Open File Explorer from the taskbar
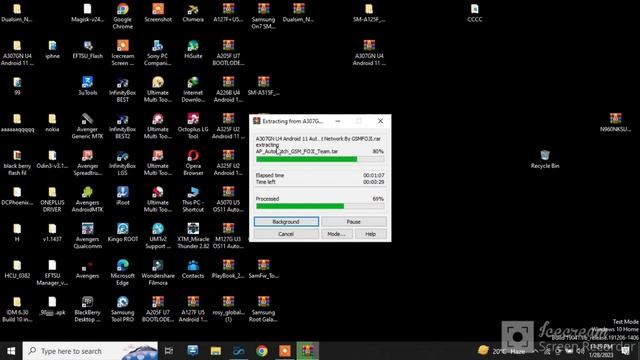Viewport: 640px width, 360px height. pyautogui.click(x=216, y=351)
